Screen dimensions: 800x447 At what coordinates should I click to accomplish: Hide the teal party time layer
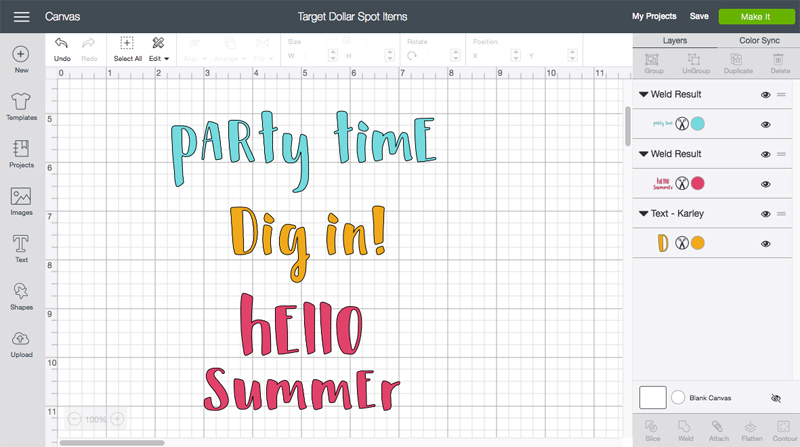click(765, 125)
